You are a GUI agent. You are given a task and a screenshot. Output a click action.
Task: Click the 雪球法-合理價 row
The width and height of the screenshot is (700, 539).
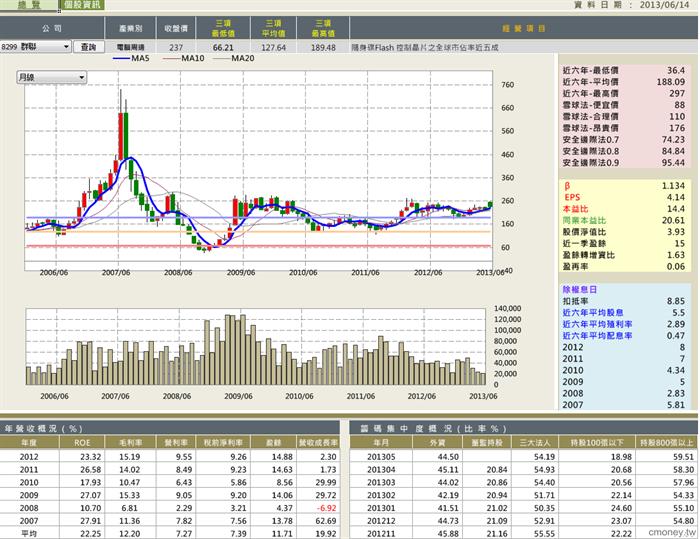pos(624,117)
